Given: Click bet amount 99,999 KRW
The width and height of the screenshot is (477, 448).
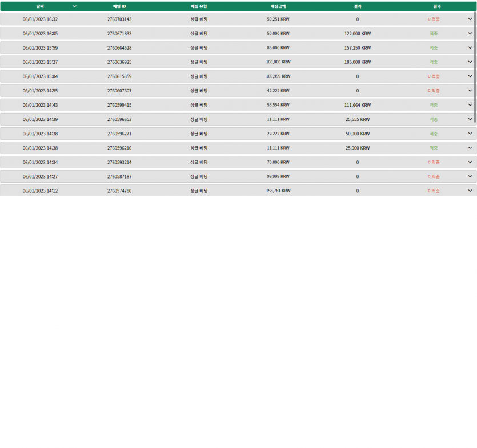Looking at the screenshot, I should click(x=278, y=176).
